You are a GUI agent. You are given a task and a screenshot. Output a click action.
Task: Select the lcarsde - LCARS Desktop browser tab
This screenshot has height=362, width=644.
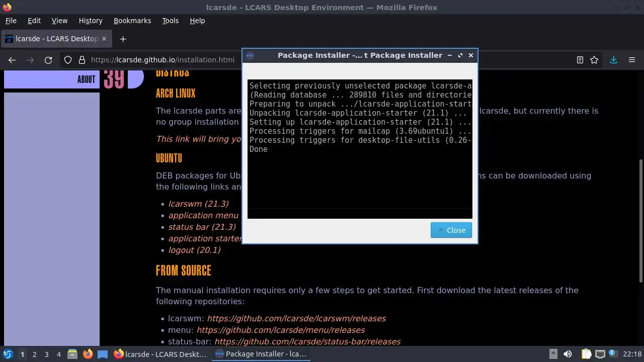tap(57, 39)
